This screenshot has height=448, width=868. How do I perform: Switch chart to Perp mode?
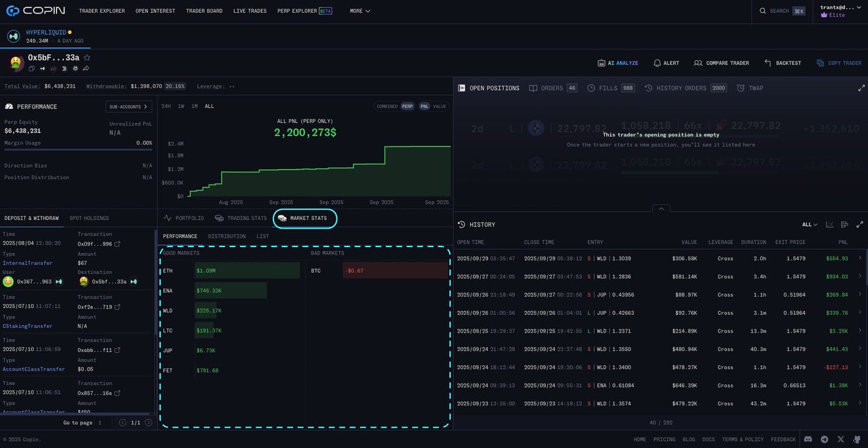click(x=407, y=107)
